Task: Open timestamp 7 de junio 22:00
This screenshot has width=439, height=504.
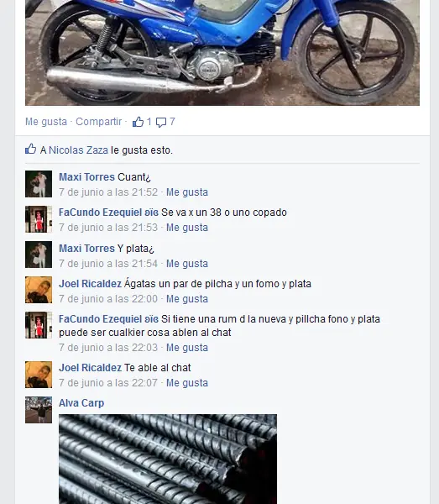Action: [x=108, y=299]
